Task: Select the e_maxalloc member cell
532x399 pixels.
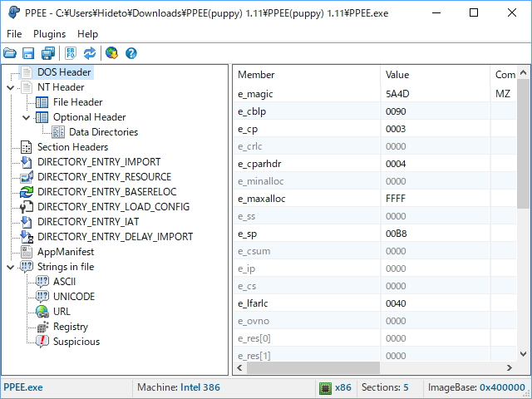Action: (307, 199)
